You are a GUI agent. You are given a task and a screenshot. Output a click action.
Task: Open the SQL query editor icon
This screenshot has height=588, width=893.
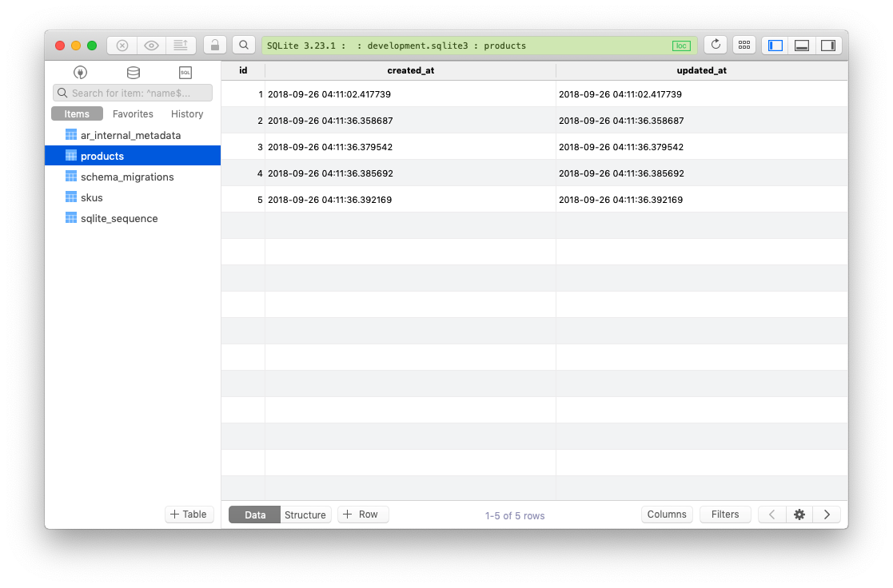click(185, 72)
